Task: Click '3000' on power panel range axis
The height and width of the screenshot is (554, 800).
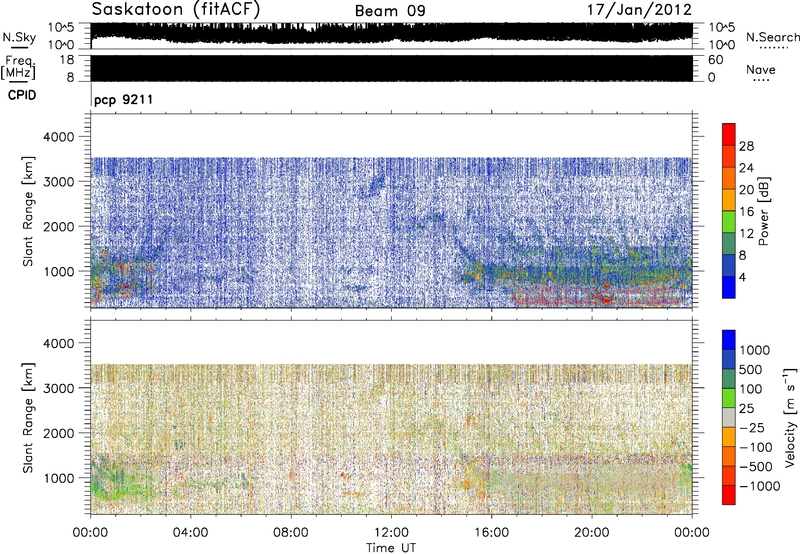Action: coord(59,182)
